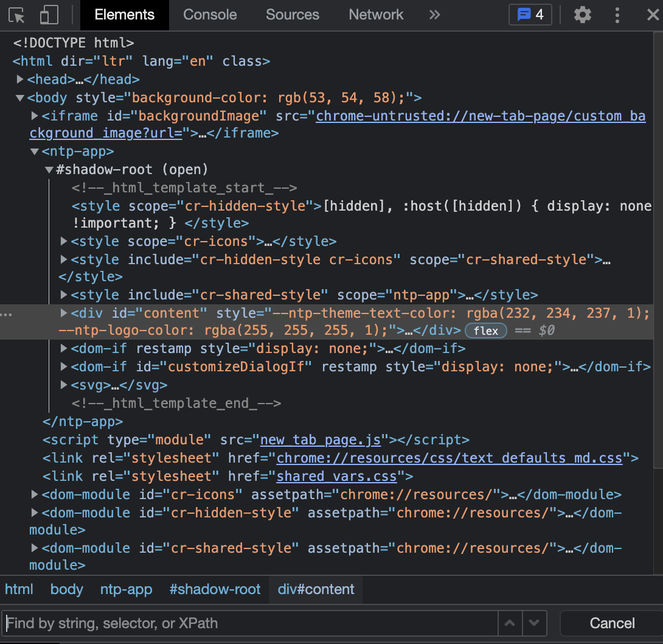Select the inspect element tool

point(16,15)
